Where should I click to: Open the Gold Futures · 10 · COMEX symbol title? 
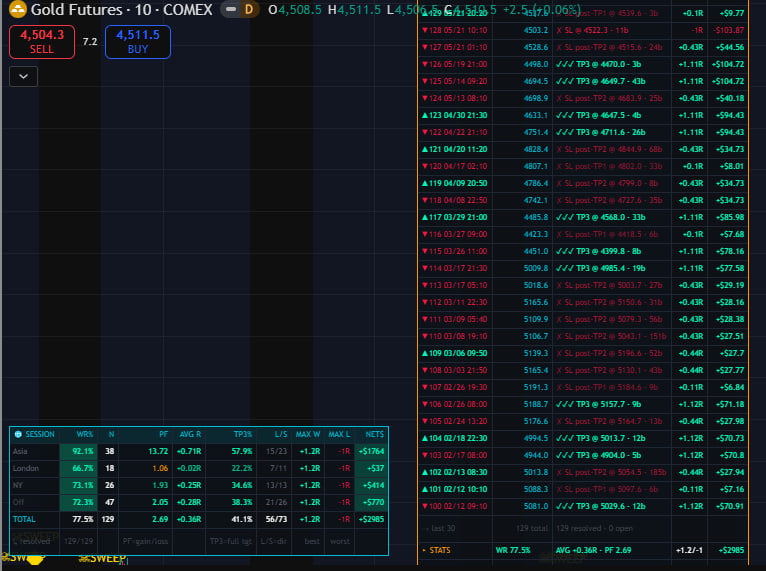point(122,9)
